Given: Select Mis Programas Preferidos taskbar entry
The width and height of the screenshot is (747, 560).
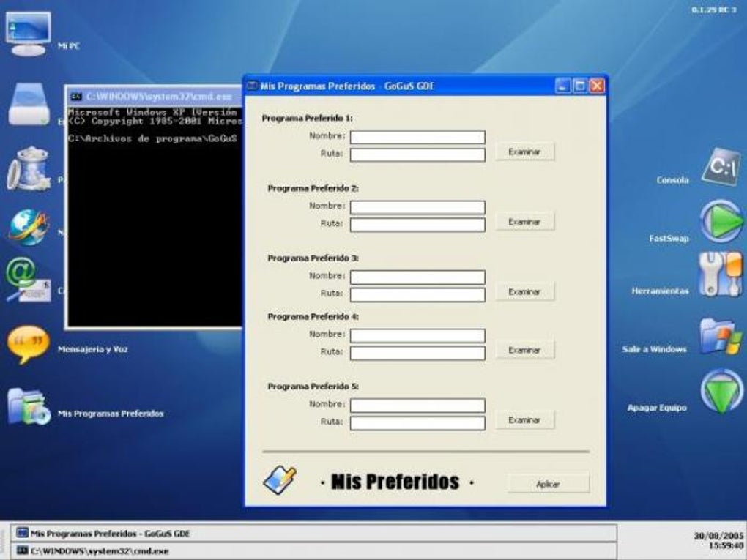Looking at the screenshot, I should [x=314, y=534].
